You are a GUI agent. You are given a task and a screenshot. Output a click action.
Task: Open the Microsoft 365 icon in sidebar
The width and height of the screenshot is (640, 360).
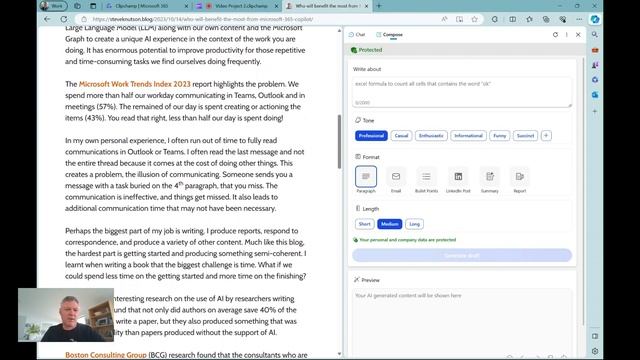tap(595, 80)
